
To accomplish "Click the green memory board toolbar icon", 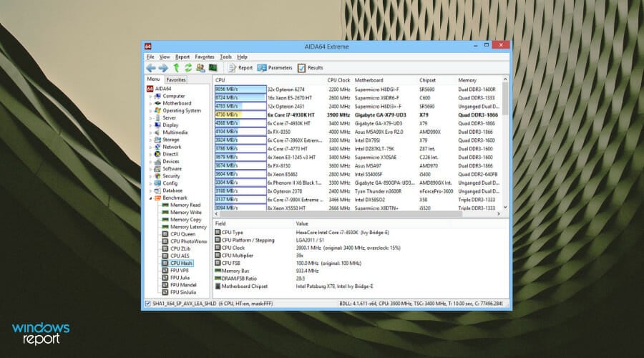I will click(x=213, y=68).
